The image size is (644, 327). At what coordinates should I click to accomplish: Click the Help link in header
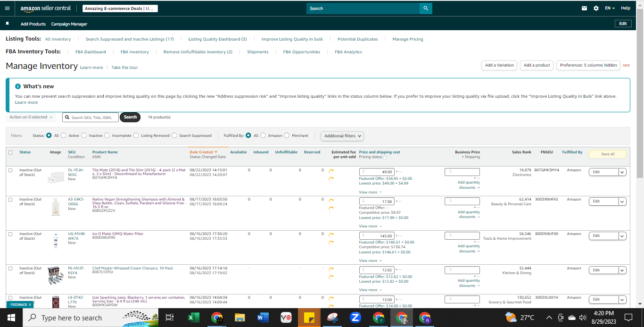coord(626,8)
